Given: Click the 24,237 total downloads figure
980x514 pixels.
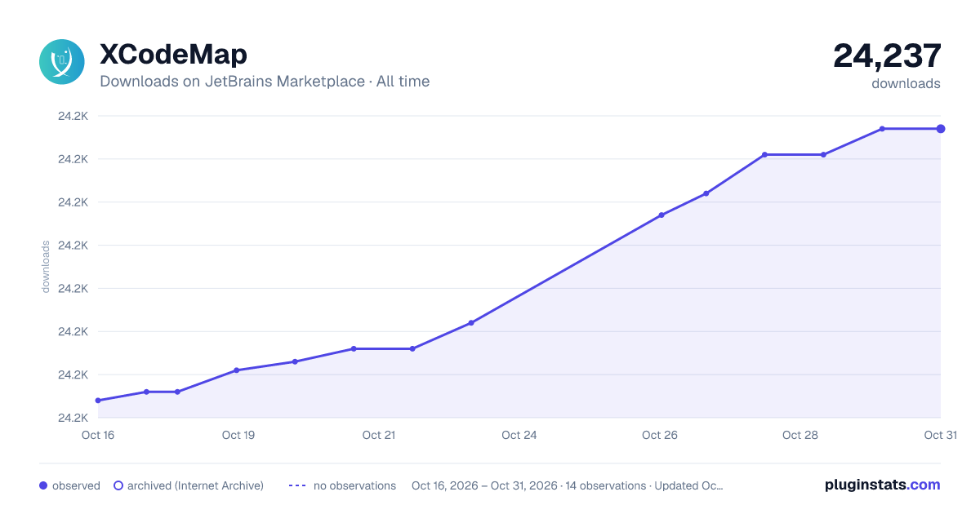Looking at the screenshot, I should tap(887, 55).
